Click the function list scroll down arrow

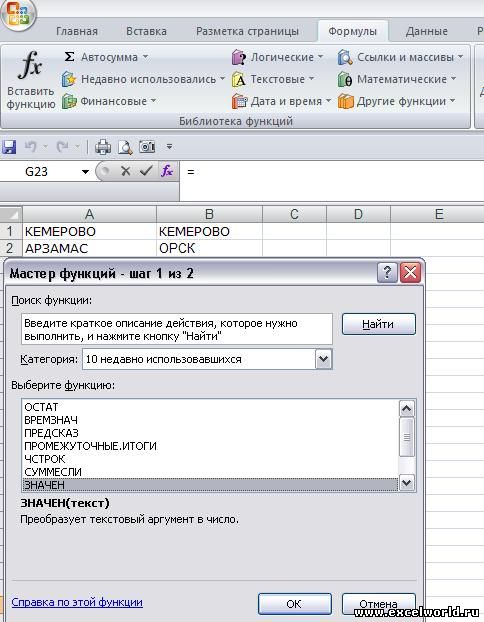[407, 483]
